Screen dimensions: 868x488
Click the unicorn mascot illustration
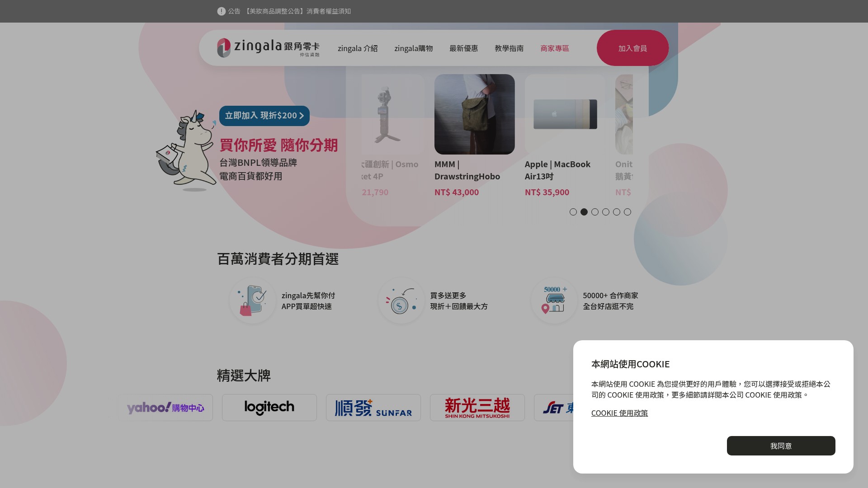click(x=186, y=150)
